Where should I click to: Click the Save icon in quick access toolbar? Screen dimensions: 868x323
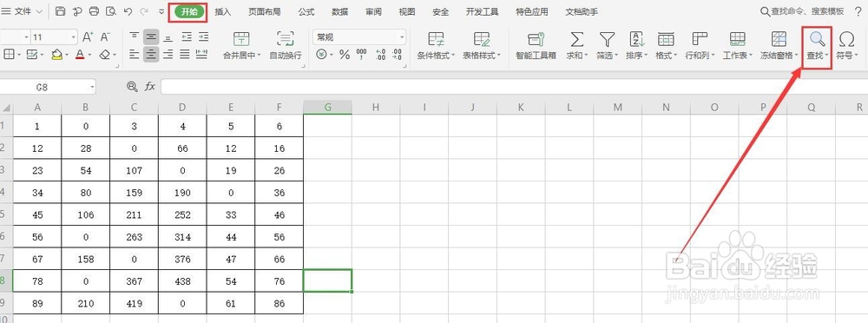pyautogui.click(x=61, y=11)
